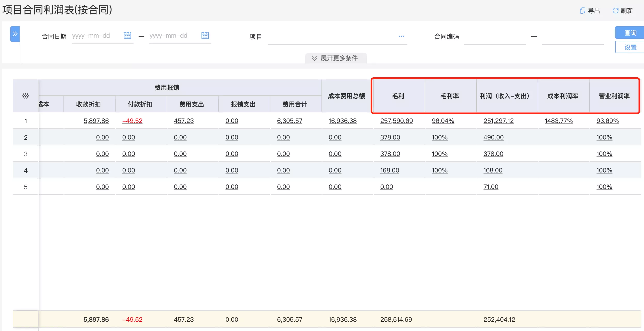This screenshot has width=644, height=331.
Task: Open the 设置 settings button
Action: [x=630, y=47]
